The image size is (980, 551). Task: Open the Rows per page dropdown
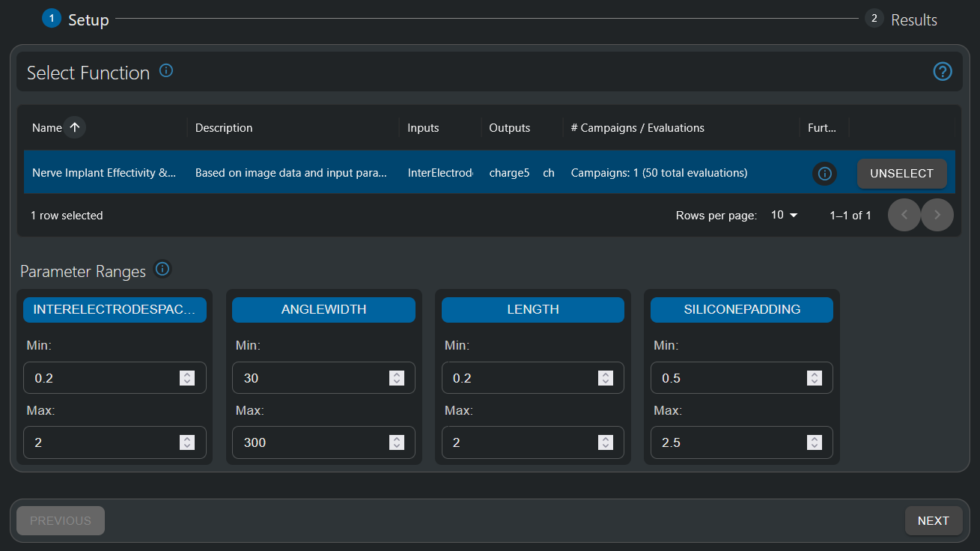[783, 215]
